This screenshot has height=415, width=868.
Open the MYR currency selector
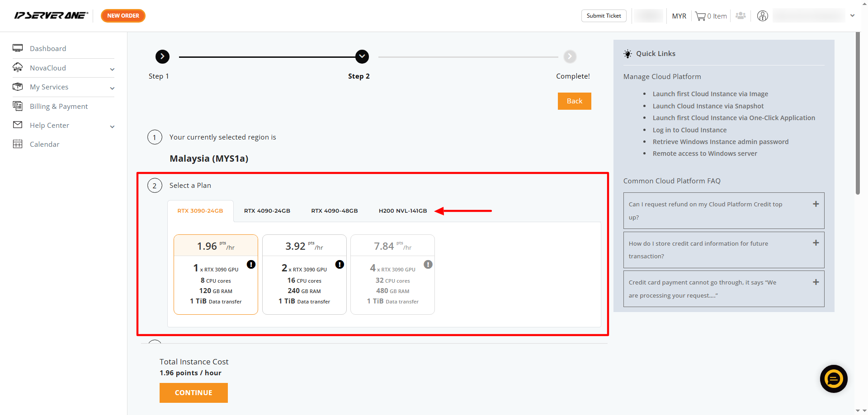click(x=679, y=16)
